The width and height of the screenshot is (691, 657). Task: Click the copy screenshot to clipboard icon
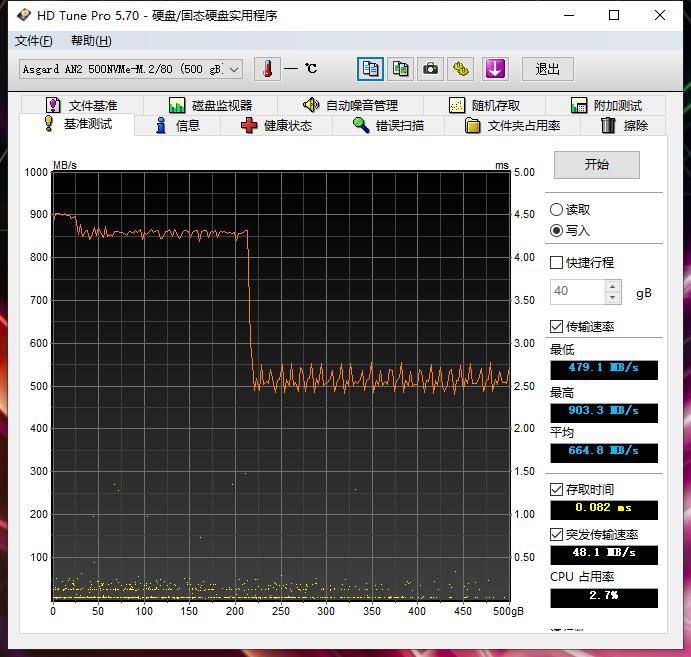click(x=400, y=69)
